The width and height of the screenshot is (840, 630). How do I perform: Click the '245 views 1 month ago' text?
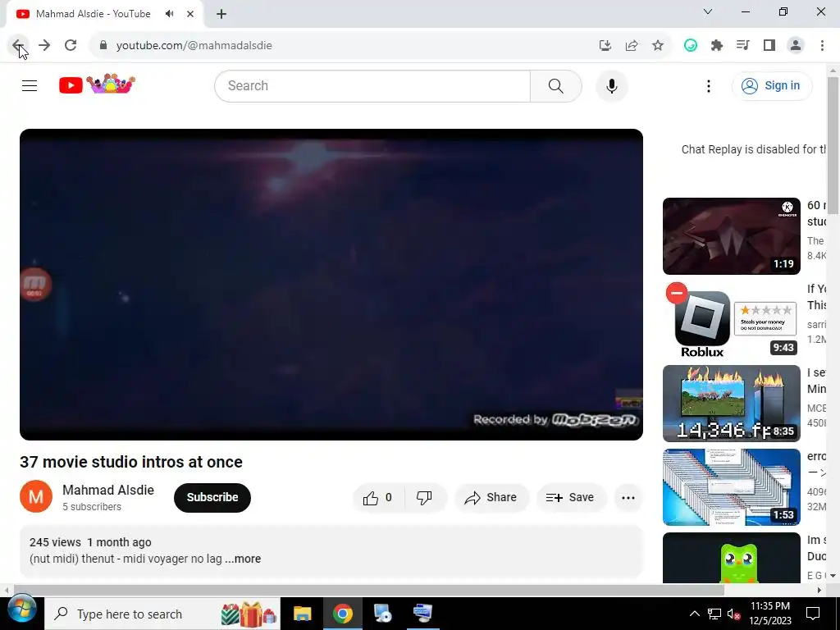pos(90,542)
